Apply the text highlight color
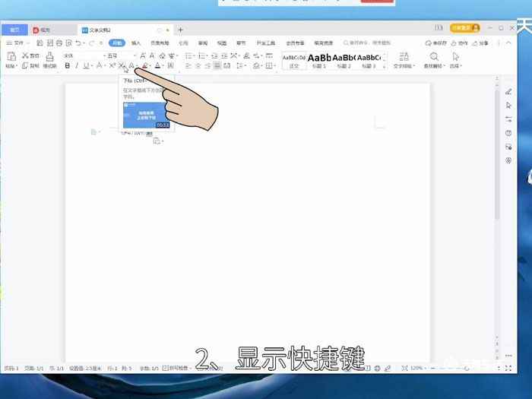532x399 pixels. [145, 65]
